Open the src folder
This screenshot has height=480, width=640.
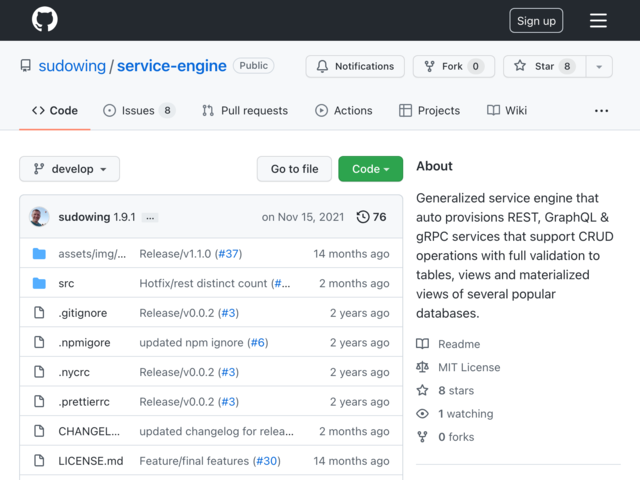(66, 283)
